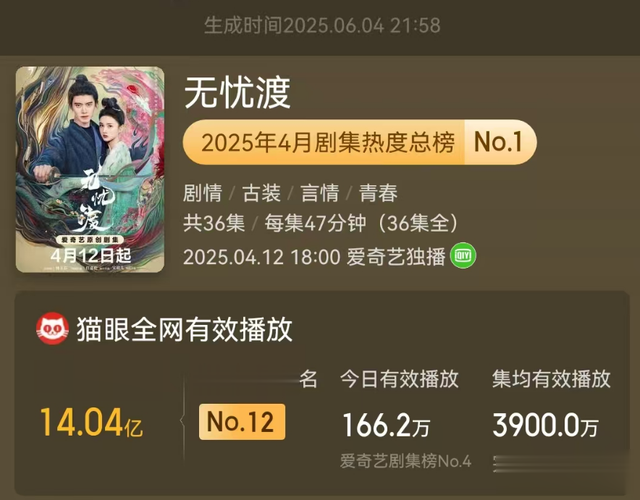
Task: Click the 今日有效播放 column header
Action: click(400, 379)
